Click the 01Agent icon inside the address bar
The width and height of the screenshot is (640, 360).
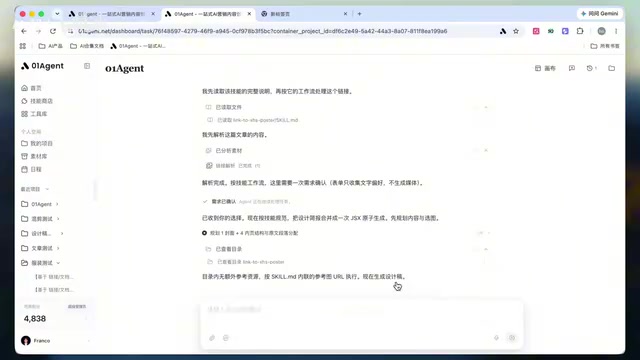(503, 31)
